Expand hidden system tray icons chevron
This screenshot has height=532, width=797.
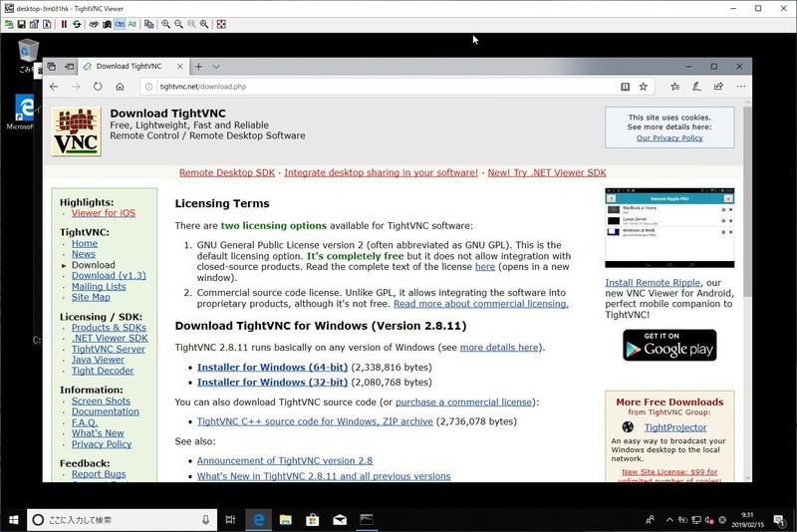coord(669,520)
